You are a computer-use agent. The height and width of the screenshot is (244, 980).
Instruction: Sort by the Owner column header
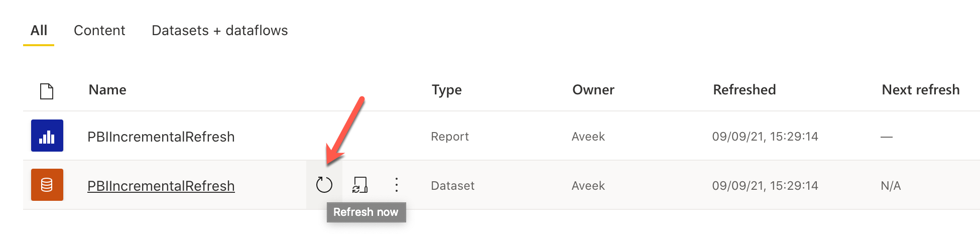593,90
